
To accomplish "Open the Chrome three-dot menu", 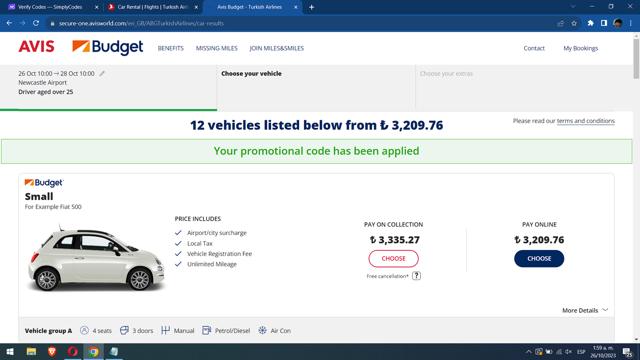I will pos(631,23).
